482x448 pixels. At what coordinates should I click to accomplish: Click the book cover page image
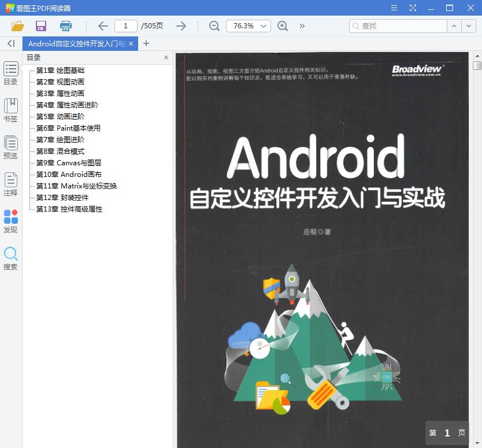(x=322, y=250)
